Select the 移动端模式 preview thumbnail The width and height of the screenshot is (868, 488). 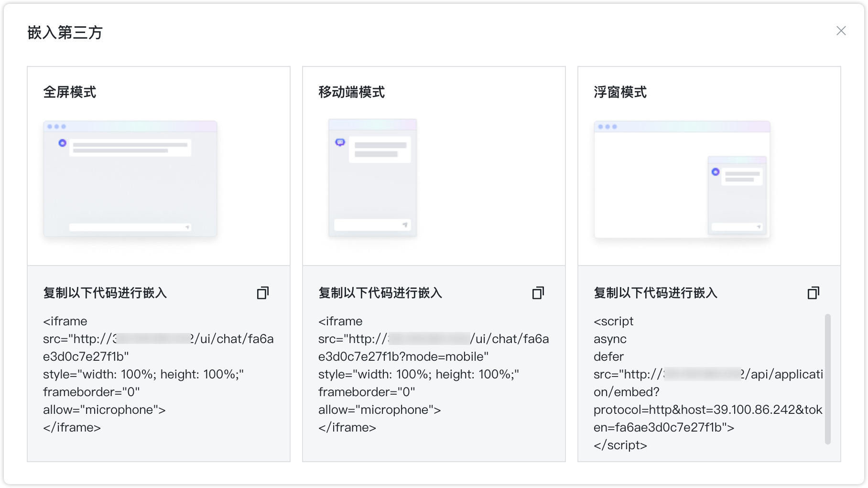pyautogui.click(x=372, y=178)
